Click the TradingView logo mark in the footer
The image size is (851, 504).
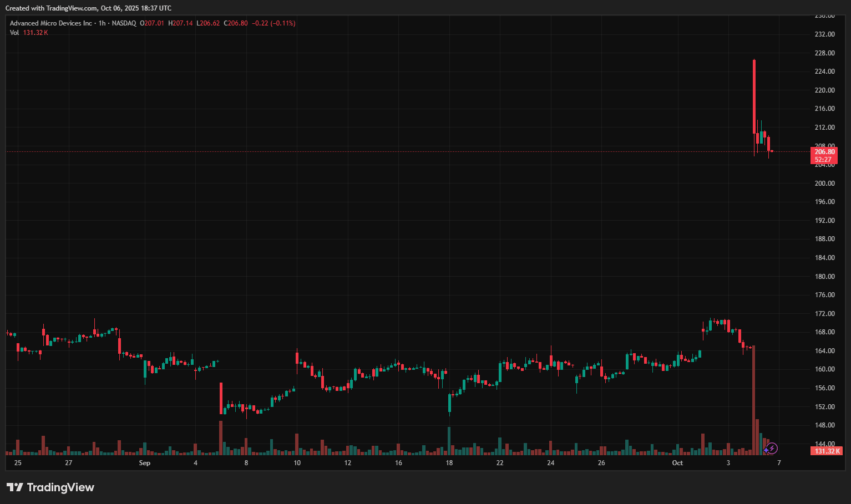[15, 487]
